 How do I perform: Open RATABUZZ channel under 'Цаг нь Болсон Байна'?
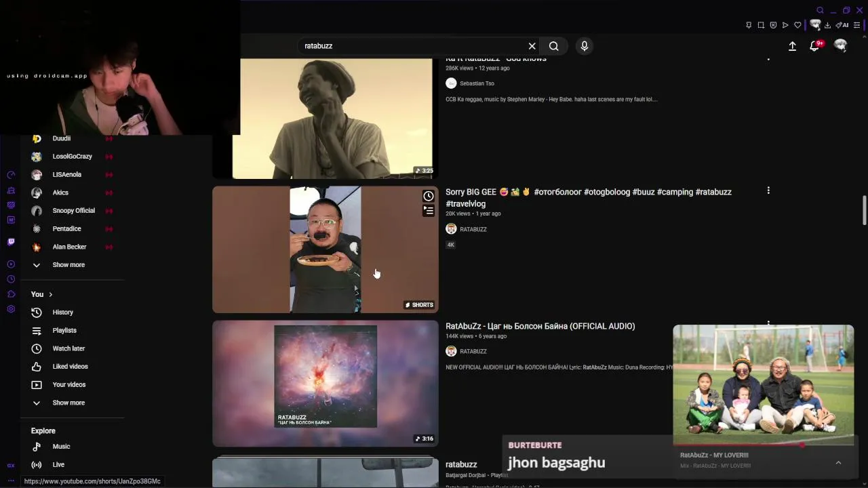pos(473,351)
